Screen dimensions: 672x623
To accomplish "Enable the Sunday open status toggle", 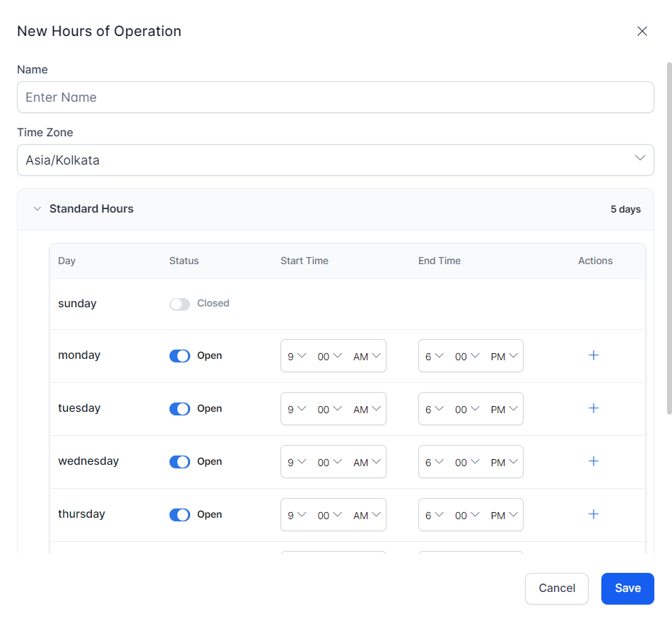I will (x=179, y=304).
